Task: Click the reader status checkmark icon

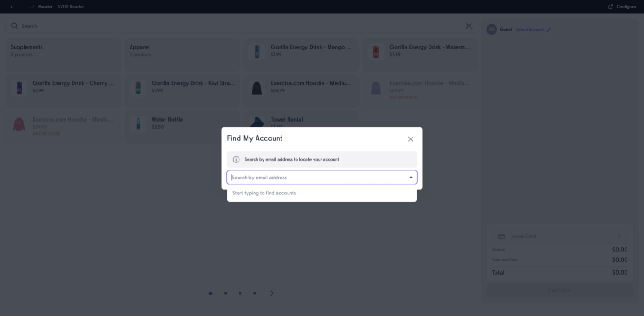Action: tap(32, 7)
